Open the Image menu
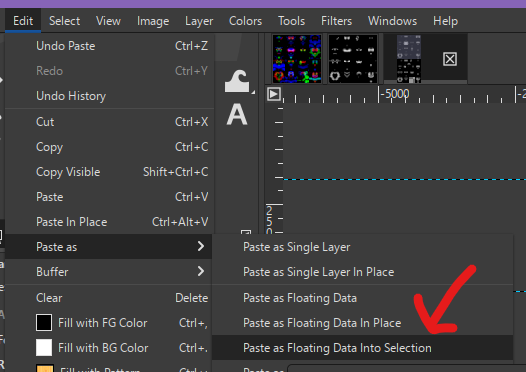This screenshot has width=526, height=372. (x=153, y=21)
